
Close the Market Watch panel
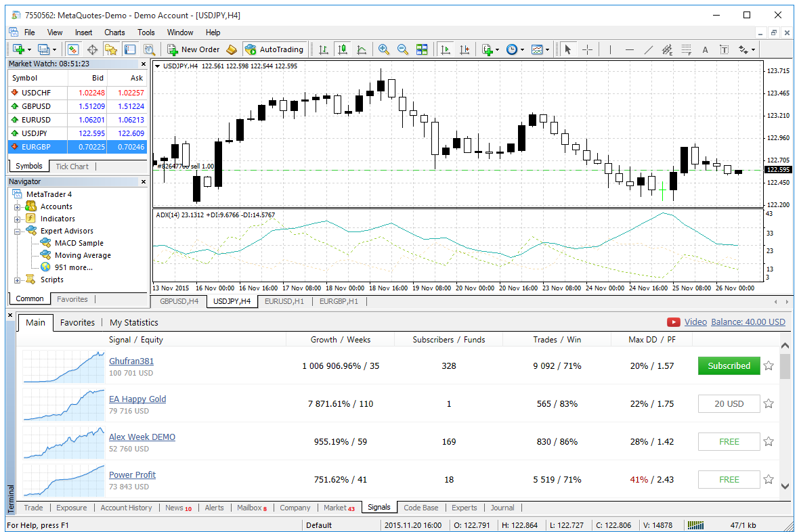(x=143, y=64)
